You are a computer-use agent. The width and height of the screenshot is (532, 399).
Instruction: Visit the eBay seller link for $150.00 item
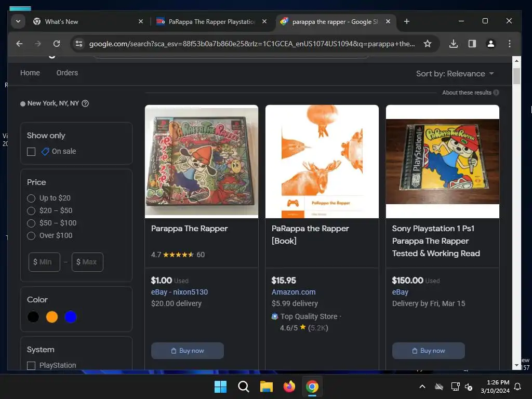pos(401,292)
